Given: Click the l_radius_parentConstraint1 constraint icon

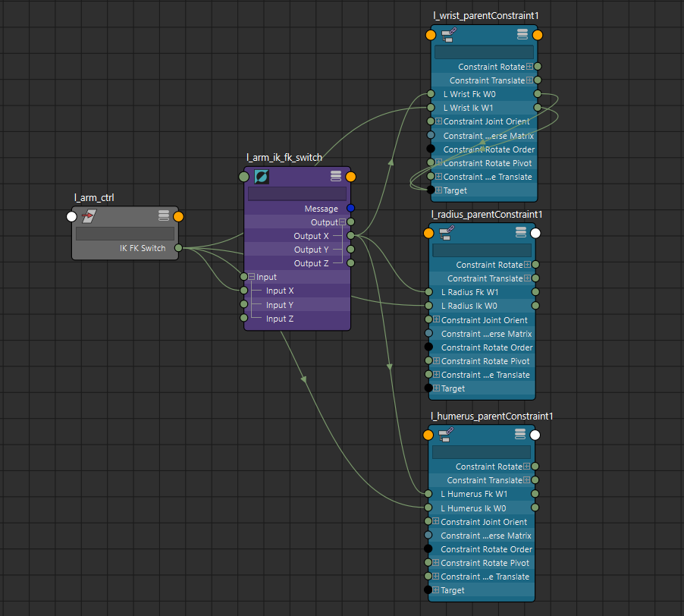Looking at the screenshot, I should click(446, 233).
